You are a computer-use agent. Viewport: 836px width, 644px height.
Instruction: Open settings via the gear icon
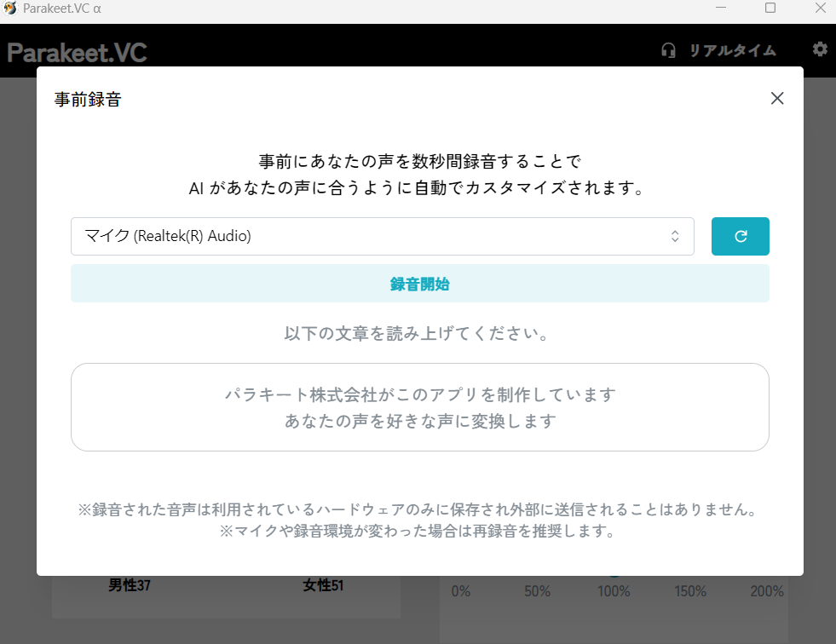(820, 49)
